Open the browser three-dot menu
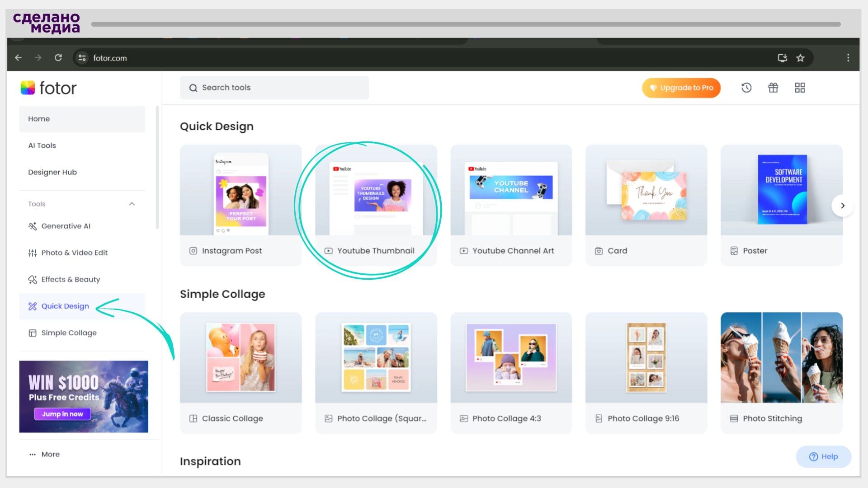868x488 pixels. (x=848, y=58)
